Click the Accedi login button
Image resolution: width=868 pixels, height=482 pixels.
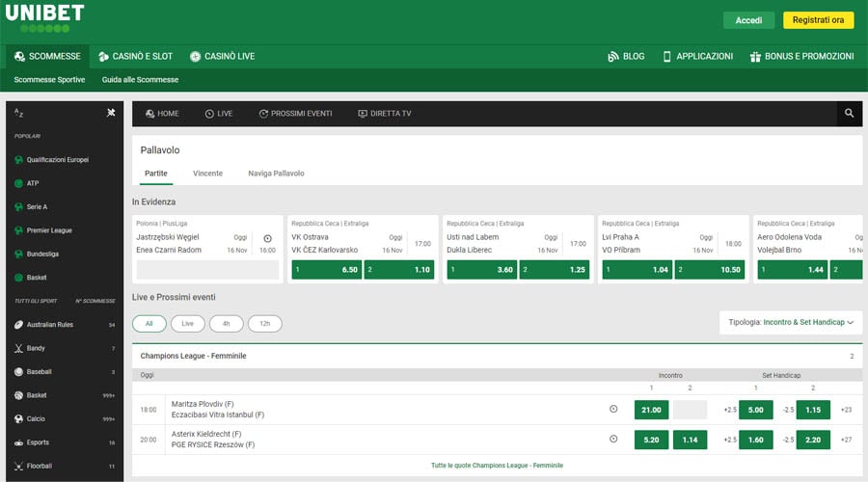click(748, 20)
